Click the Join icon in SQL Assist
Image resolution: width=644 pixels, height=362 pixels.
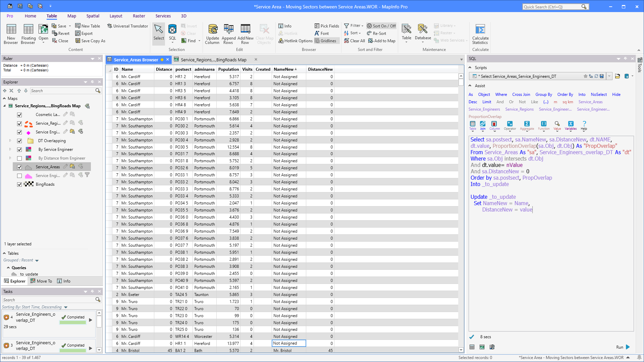(483, 126)
